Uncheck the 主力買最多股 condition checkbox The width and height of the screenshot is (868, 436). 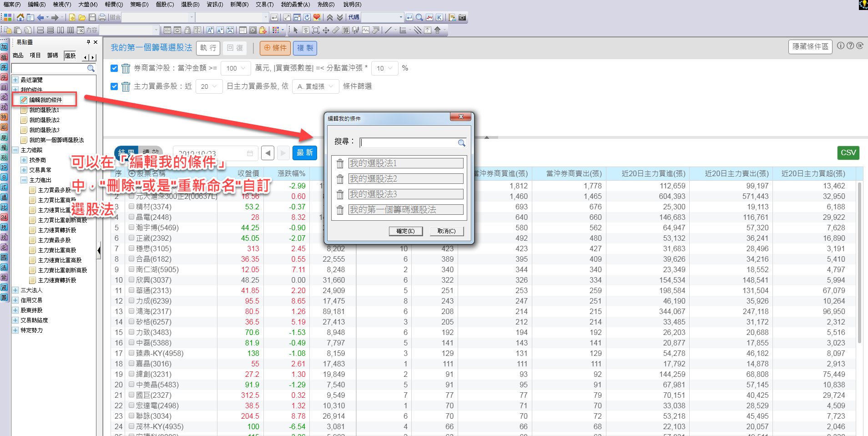114,86
